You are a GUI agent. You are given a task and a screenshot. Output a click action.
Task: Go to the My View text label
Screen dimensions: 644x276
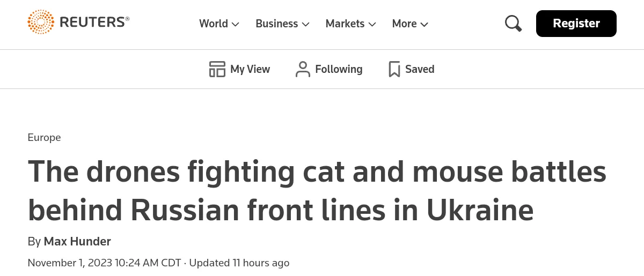[x=250, y=69]
